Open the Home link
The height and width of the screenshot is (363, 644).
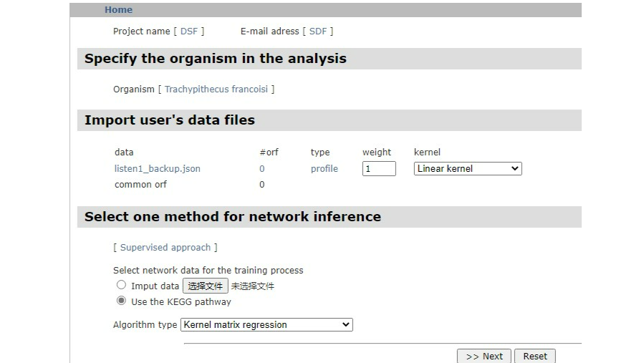coord(118,10)
